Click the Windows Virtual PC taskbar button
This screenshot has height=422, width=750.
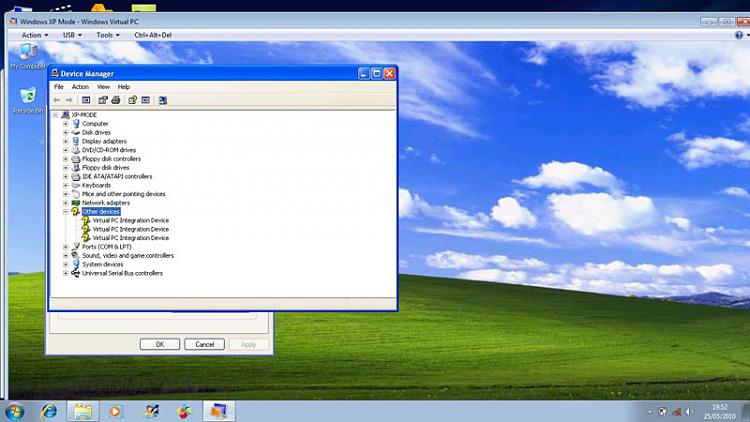point(219,411)
